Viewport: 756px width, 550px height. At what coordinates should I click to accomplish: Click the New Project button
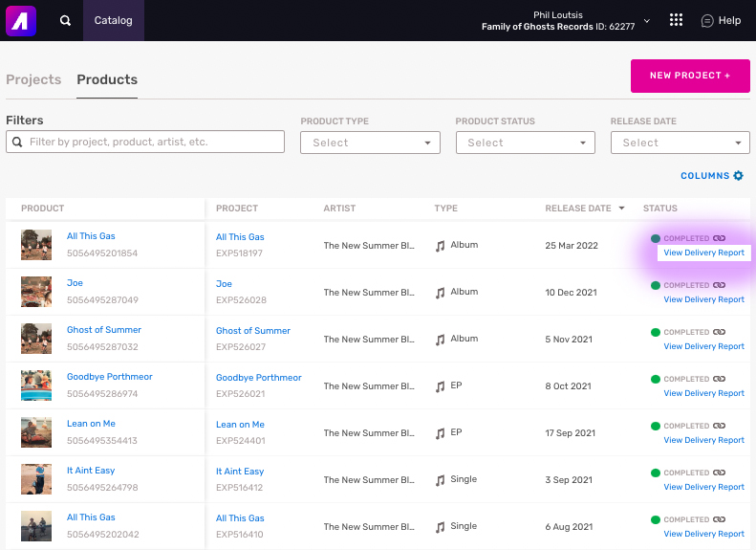(690, 76)
